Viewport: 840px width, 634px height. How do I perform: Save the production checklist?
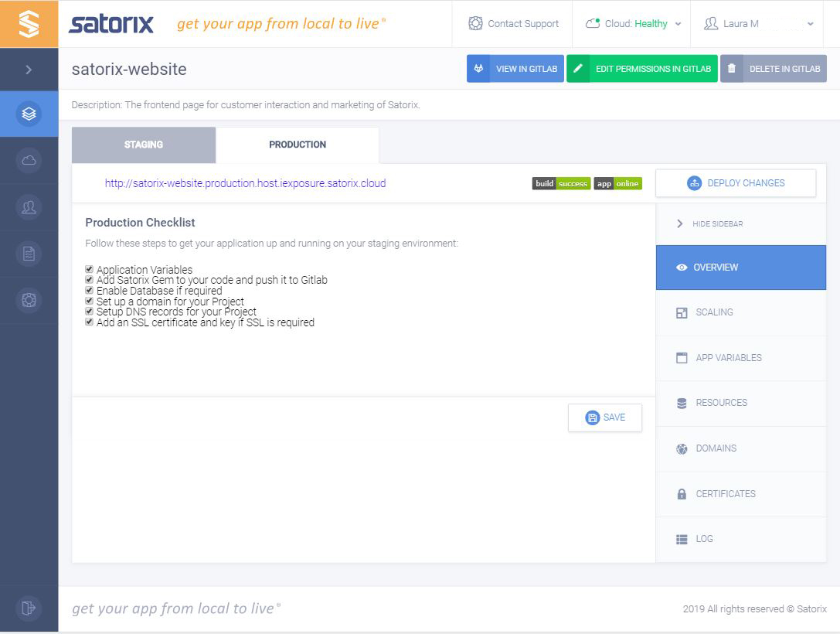click(605, 418)
